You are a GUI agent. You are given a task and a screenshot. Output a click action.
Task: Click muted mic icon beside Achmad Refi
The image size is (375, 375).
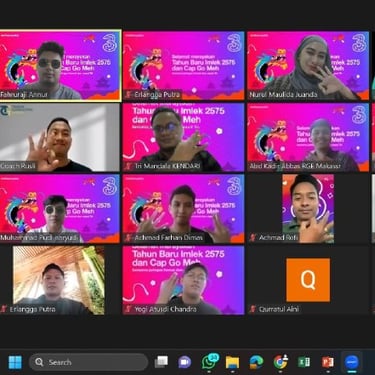[253, 238]
